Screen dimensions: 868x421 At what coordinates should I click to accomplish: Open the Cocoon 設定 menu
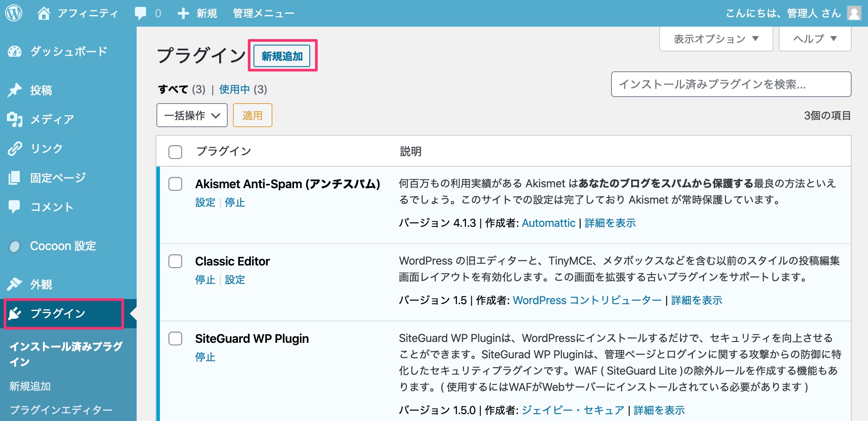(63, 246)
